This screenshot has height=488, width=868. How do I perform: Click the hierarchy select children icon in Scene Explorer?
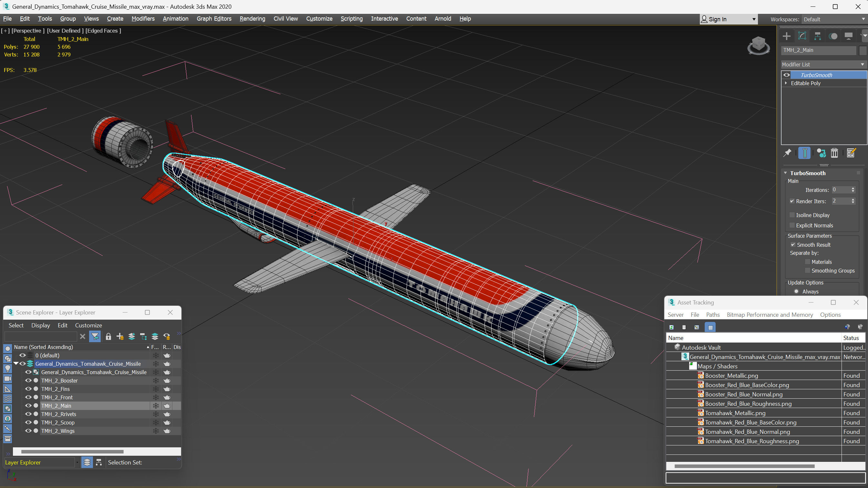point(143,336)
